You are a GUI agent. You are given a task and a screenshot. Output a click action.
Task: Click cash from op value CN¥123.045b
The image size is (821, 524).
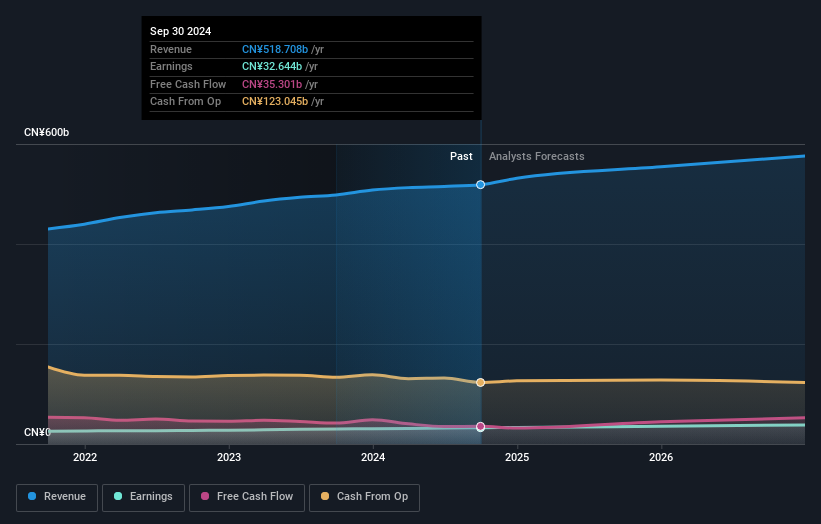click(x=275, y=102)
